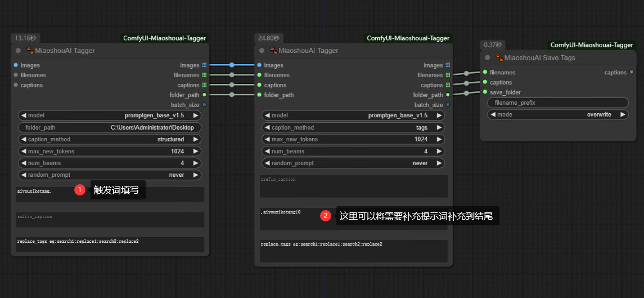Image resolution: width=644 pixels, height=298 pixels.
Task: Open caption_method dropdown set to tags
Action: click(353, 127)
